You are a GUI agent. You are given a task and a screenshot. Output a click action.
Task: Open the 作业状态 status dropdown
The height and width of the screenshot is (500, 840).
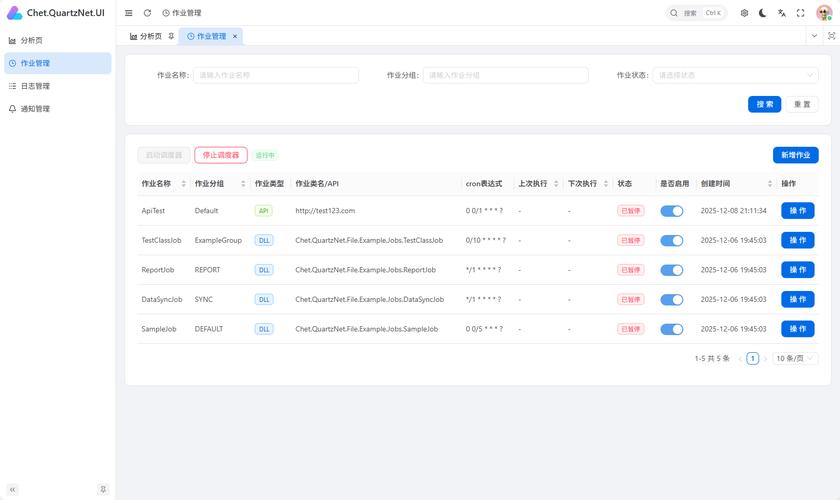(x=735, y=75)
